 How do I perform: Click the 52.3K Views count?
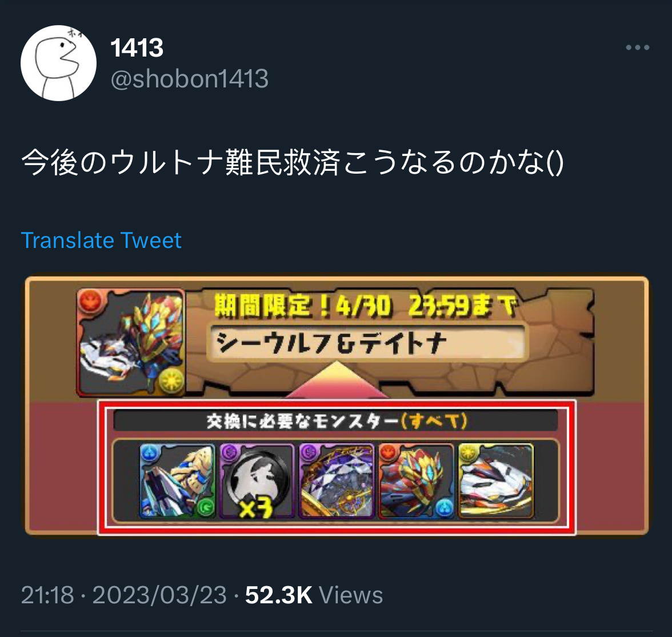click(x=314, y=595)
